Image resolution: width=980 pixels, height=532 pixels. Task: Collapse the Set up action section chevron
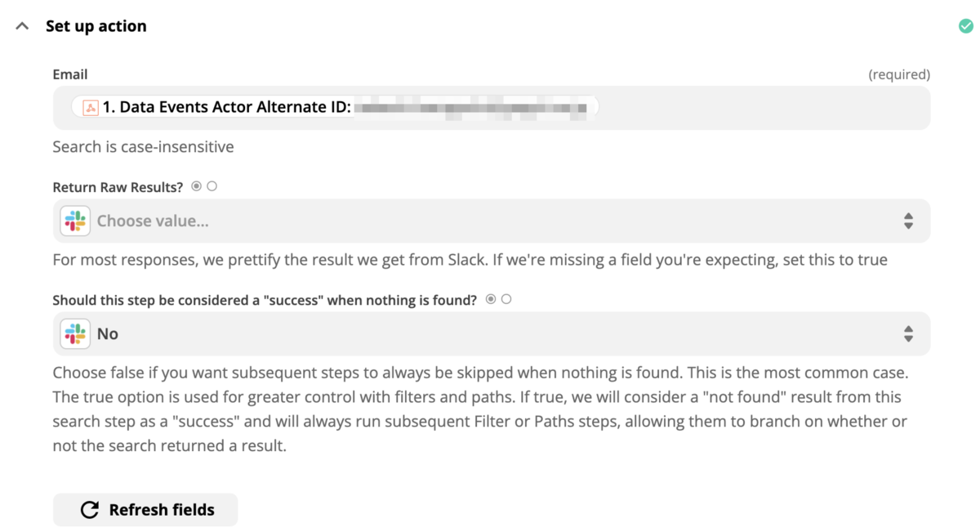tap(22, 26)
